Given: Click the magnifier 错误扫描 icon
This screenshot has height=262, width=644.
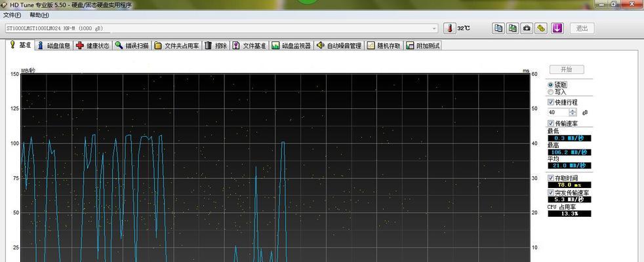Looking at the screenshot, I should [x=119, y=45].
